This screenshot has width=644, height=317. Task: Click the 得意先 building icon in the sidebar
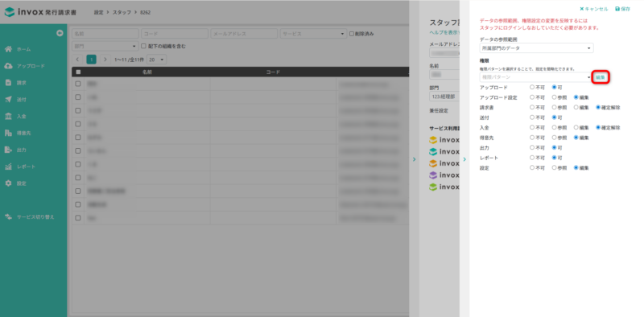point(8,133)
